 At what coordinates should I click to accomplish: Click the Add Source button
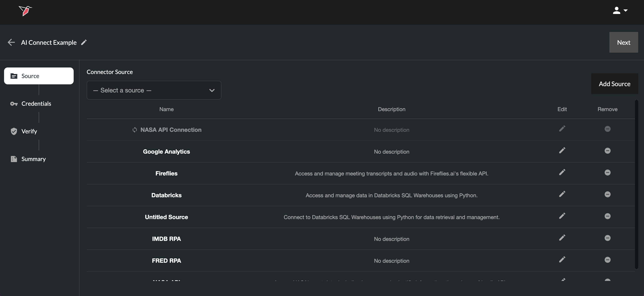(x=614, y=84)
